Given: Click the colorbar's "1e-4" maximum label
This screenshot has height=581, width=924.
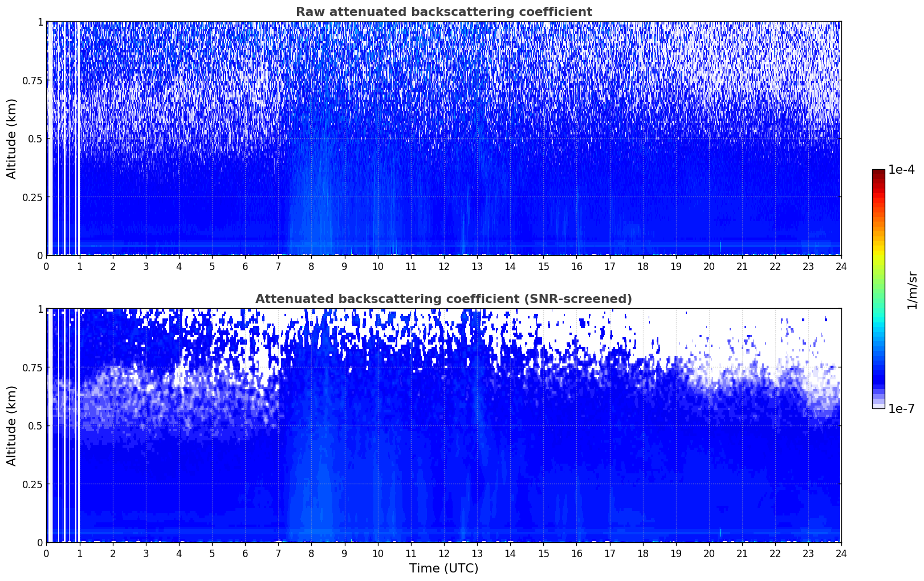Looking at the screenshot, I should pyautogui.click(x=901, y=170).
